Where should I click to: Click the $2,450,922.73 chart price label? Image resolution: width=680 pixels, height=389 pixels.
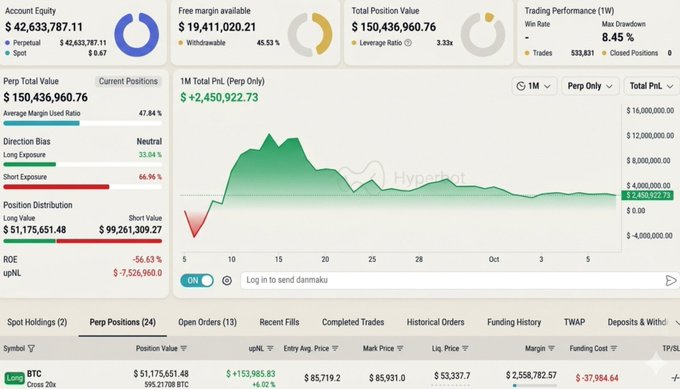(x=647, y=196)
